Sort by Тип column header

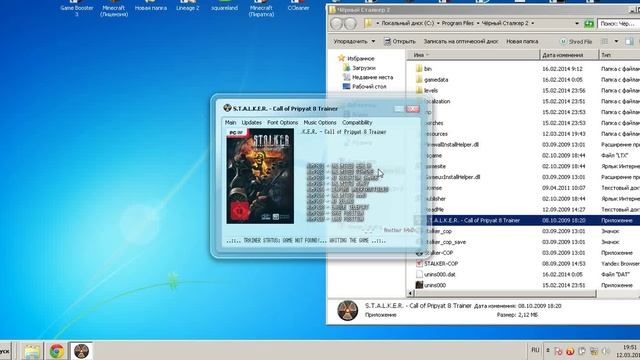click(x=620, y=55)
